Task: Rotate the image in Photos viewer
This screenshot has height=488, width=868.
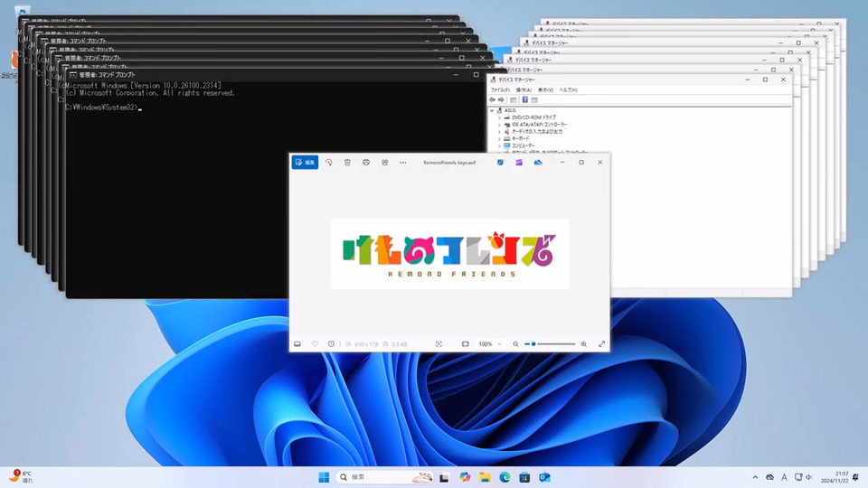Action: pyautogui.click(x=328, y=163)
